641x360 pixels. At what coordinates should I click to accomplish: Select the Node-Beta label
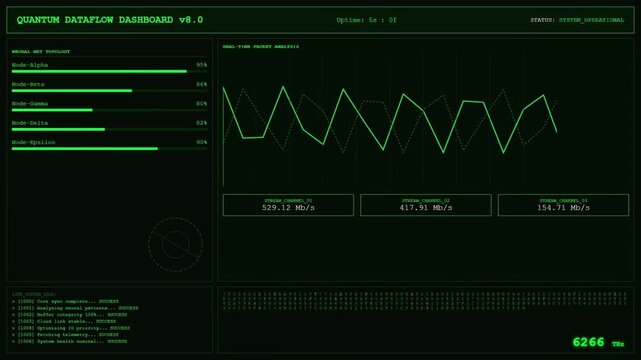point(28,84)
